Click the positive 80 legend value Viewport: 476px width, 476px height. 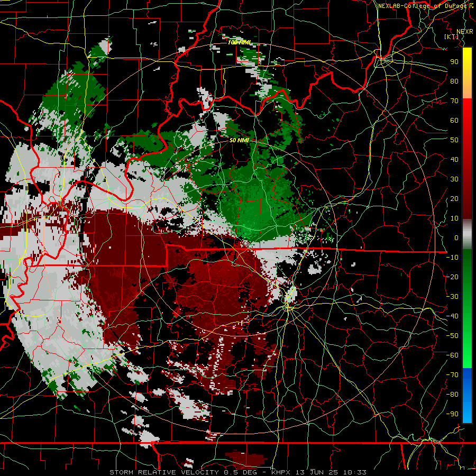(454, 81)
